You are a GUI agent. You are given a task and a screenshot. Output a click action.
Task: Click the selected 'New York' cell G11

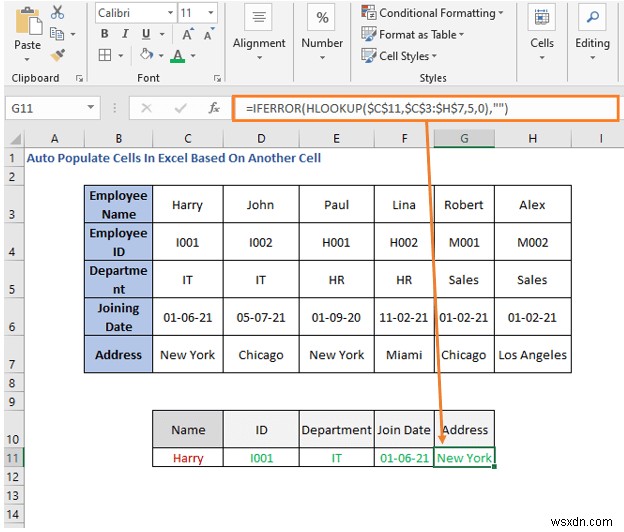[x=464, y=458]
